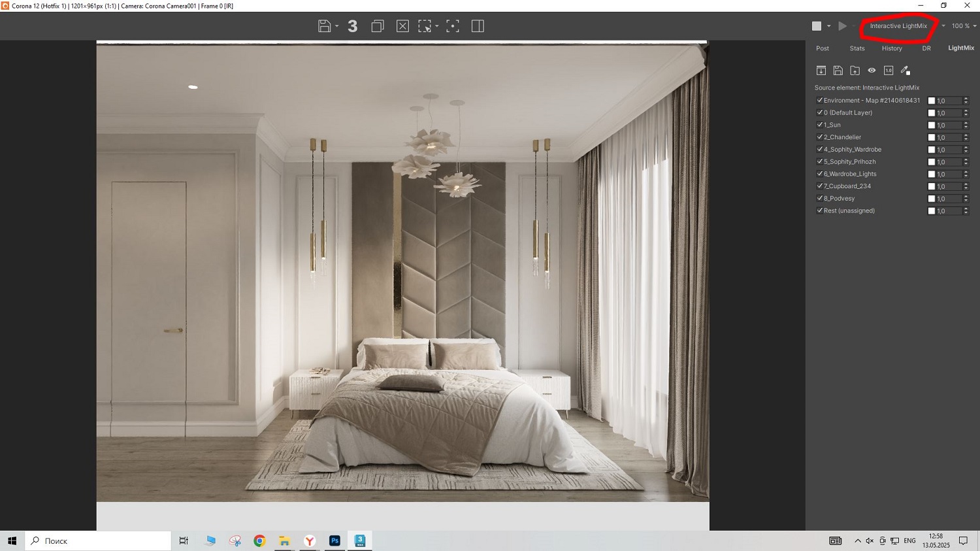Show hidden system tray icons chevron
Screen dimensions: 980x551
tap(857, 541)
